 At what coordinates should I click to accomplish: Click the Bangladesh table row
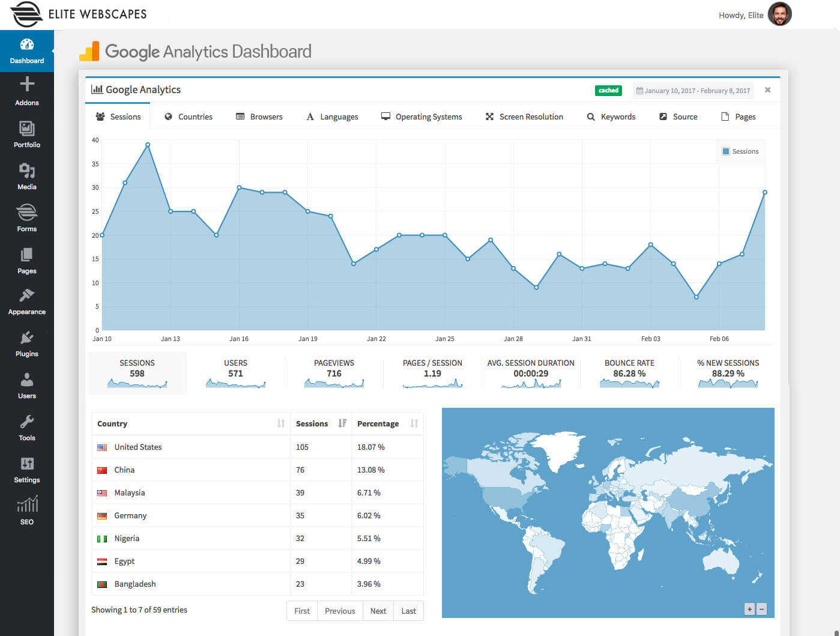pyautogui.click(x=258, y=584)
